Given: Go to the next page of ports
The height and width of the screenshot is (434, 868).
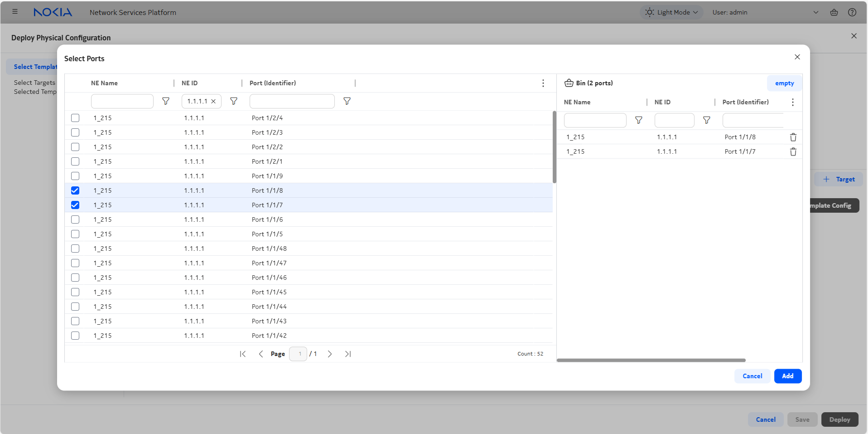Looking at the screenshot, I should (x=330, y=354).
